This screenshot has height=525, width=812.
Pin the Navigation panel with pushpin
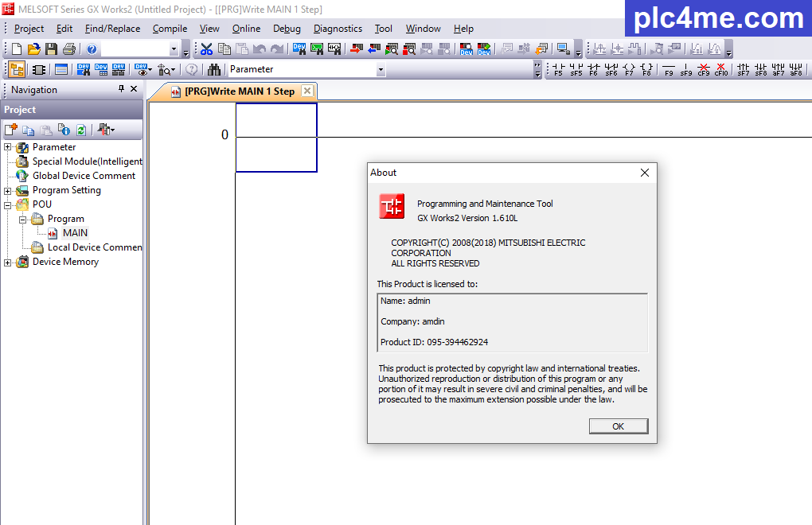pos(121,89)
